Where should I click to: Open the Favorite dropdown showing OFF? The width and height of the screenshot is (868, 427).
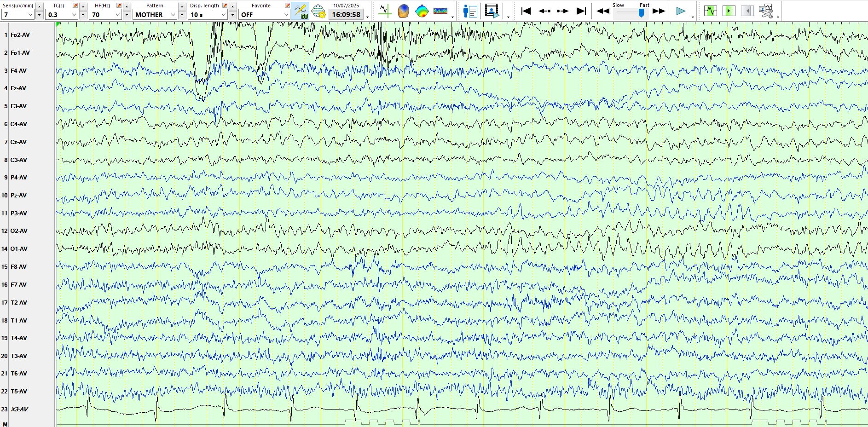pyautogui.click(x=264, y=15)
